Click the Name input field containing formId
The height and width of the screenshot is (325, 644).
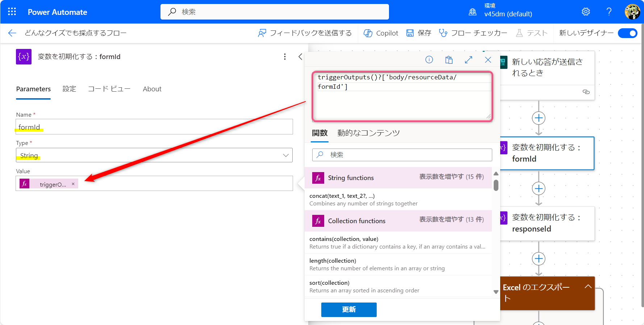coord(154,127)
